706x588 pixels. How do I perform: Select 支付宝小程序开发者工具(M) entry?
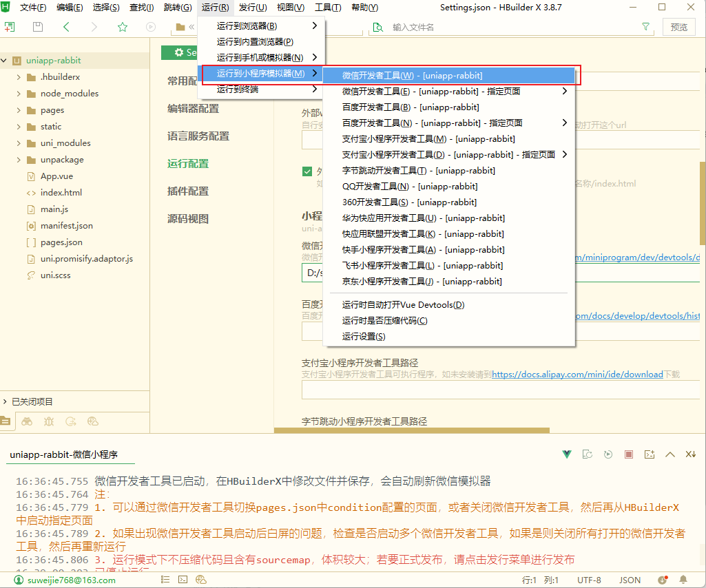[x=449, y=139]
